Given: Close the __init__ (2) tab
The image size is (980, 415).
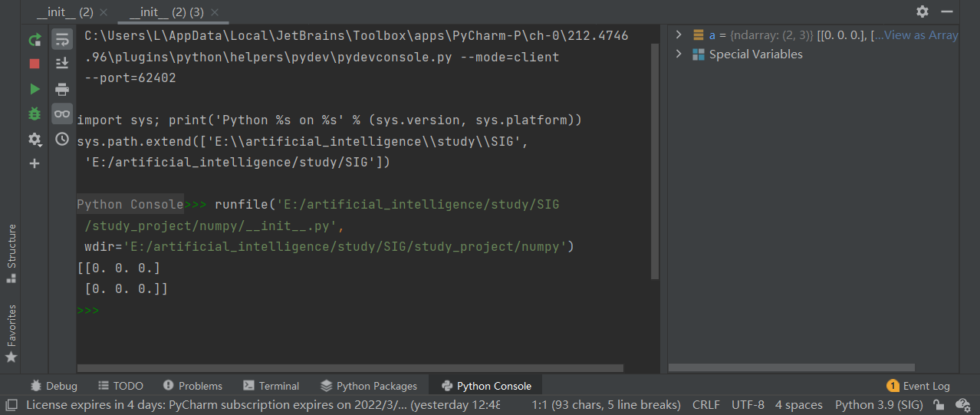Looking at the screenshot, I should point(104,12).
